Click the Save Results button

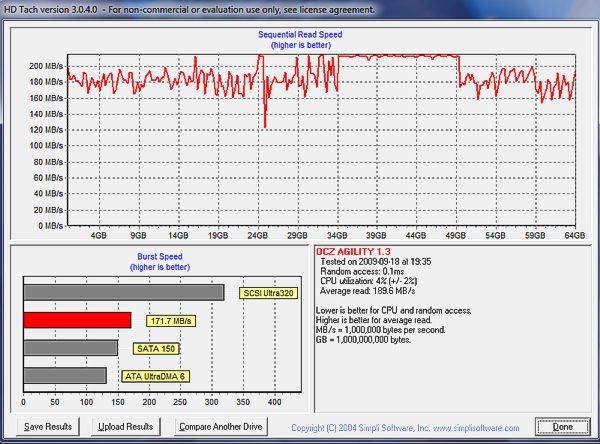(48, 426)
